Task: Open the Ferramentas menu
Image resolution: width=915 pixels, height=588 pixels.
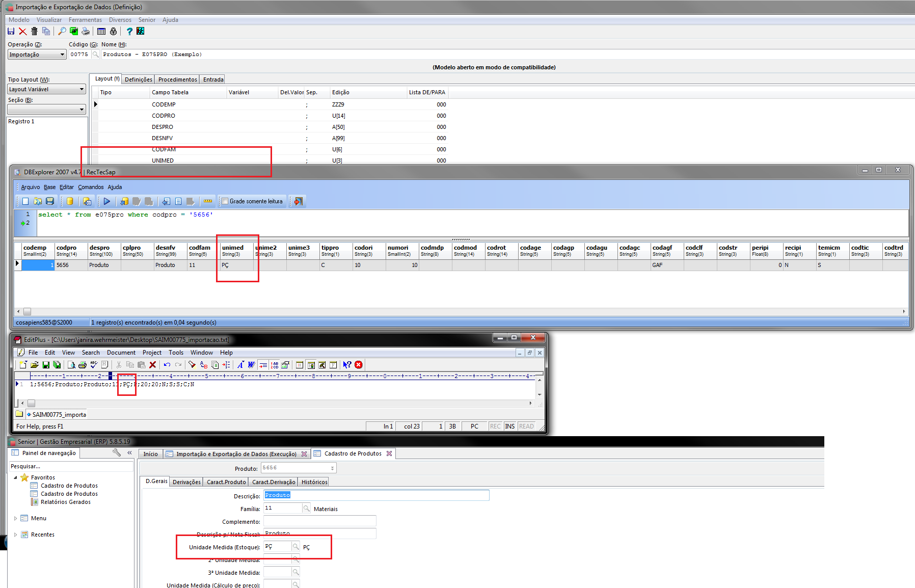Action: [x=85, y=20]
